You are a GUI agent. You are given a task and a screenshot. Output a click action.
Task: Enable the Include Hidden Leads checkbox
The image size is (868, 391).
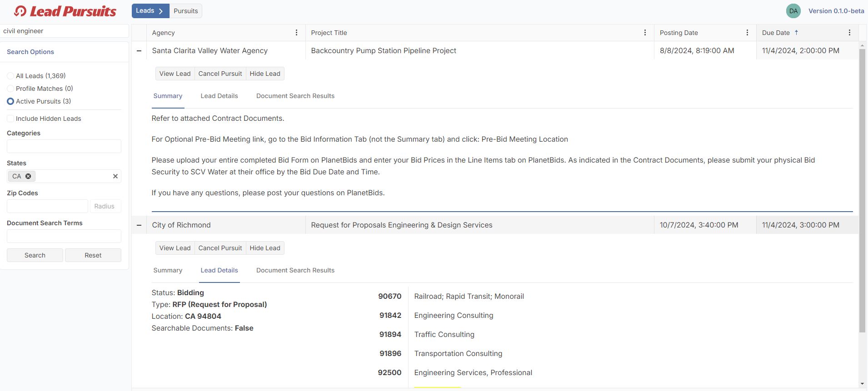(x=10, y=119)
